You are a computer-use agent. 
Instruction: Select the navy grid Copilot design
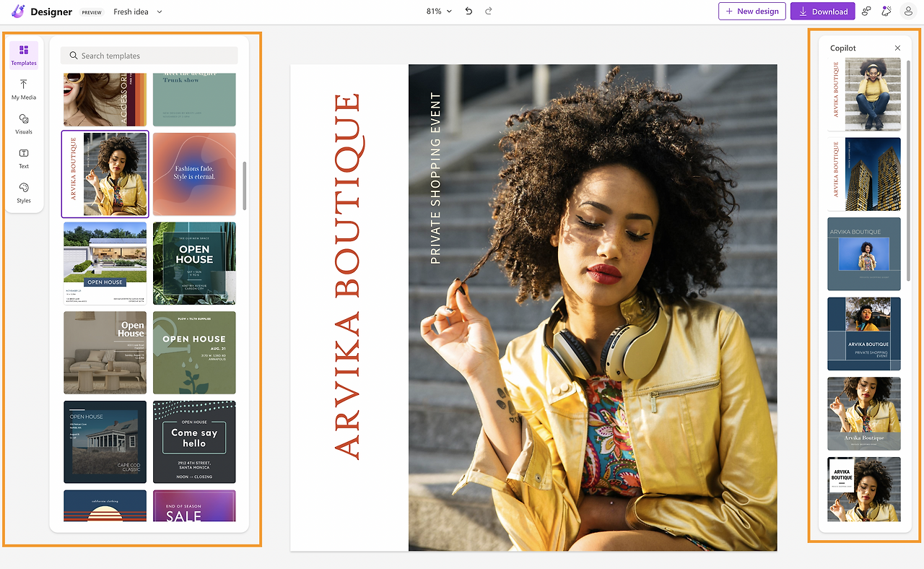click(x=864, y=334)
